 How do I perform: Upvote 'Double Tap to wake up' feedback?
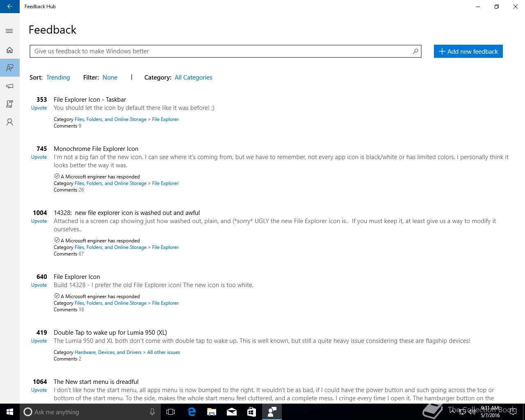tap(39, 341)
